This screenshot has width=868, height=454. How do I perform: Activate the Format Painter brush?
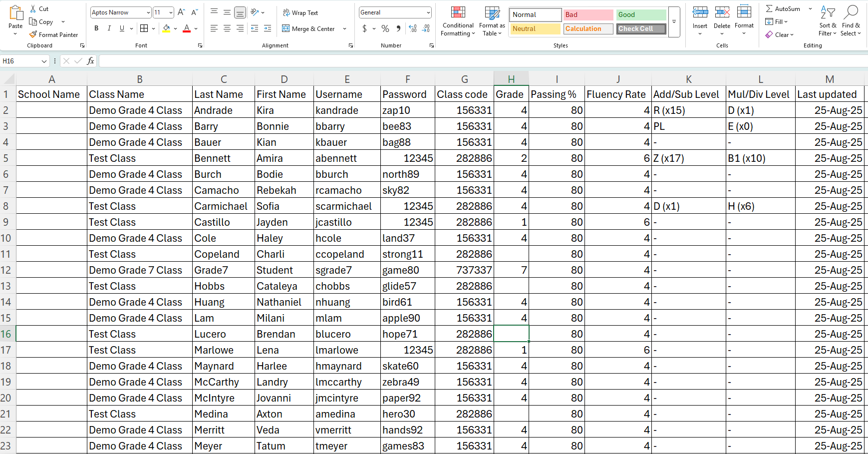pos(33,34)
